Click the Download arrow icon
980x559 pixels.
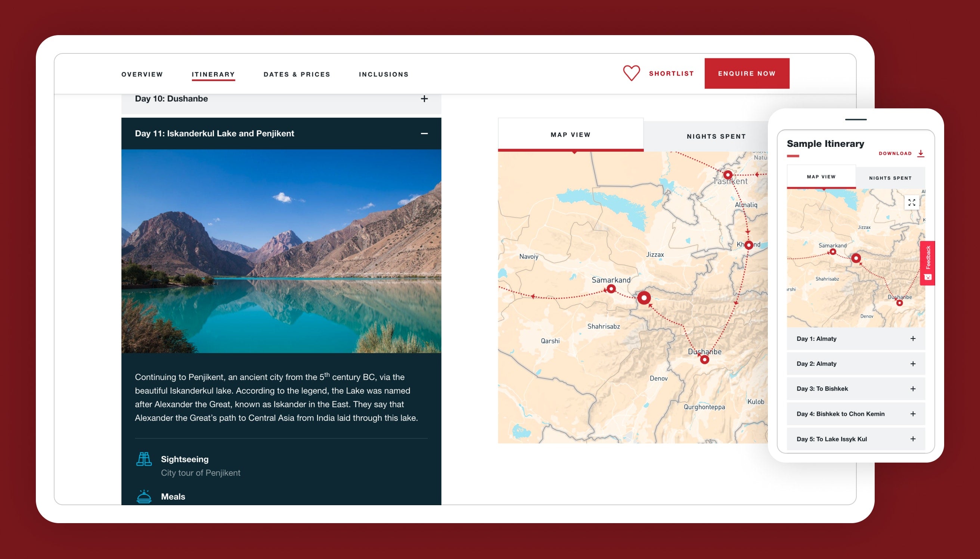(921, 153)
